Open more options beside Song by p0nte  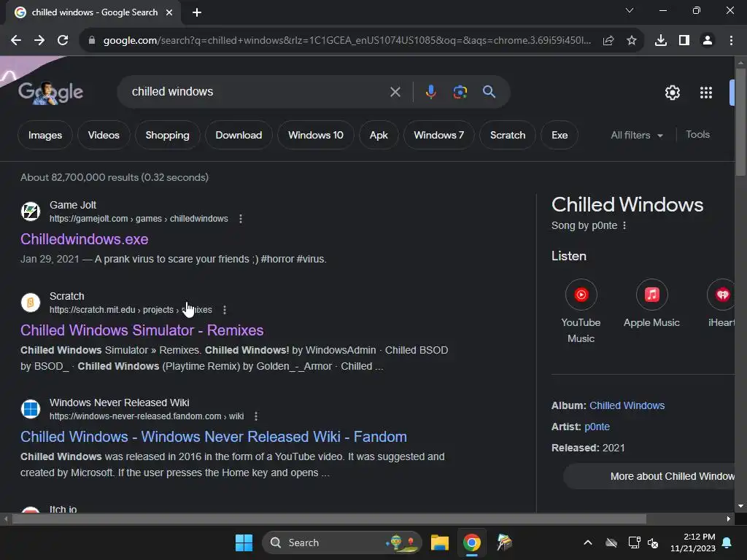coord(624,226)
